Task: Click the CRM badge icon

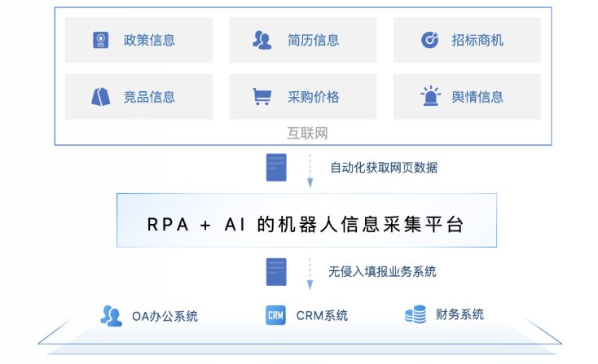Action: coord(275,315)
